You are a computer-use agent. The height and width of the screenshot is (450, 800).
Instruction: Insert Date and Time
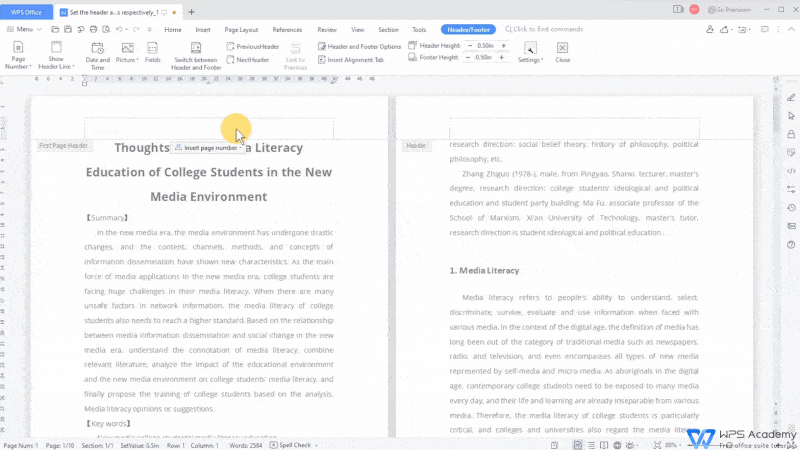97,55
